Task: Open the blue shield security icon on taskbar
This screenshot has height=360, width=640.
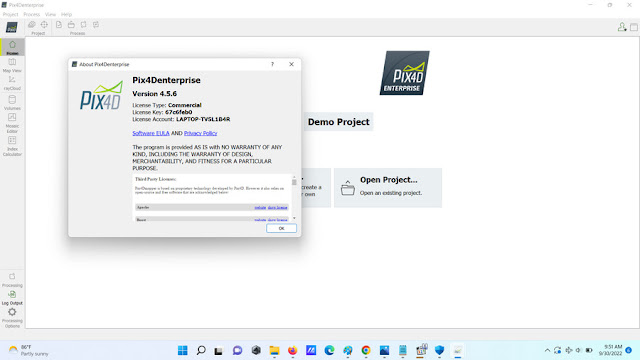Action: click(439, 350)
